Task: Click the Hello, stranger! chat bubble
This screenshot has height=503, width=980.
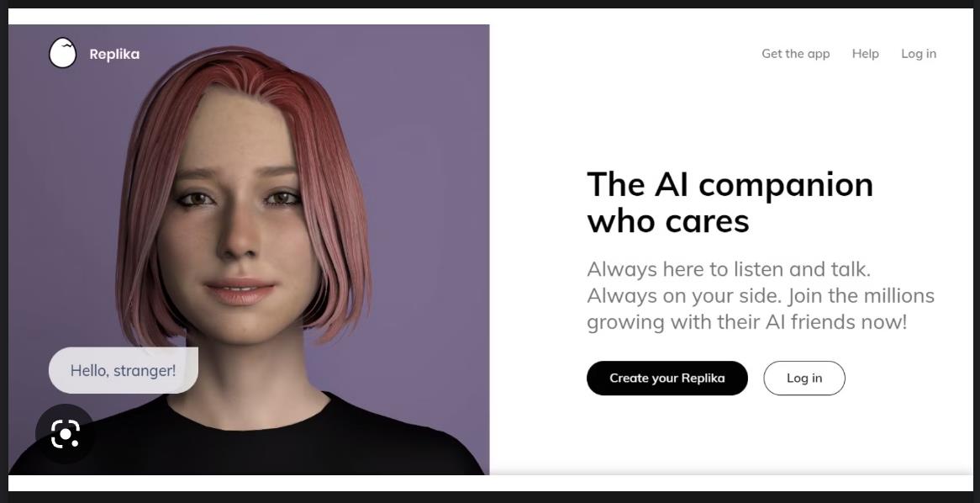Action: 123,370
